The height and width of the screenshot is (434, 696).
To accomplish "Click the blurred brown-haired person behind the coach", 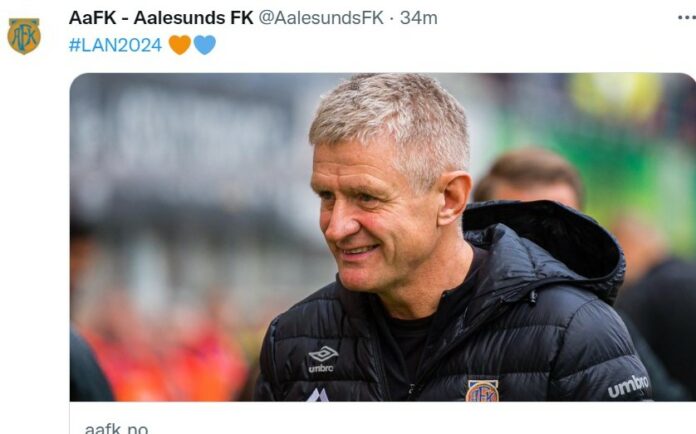I will (528, 180).
